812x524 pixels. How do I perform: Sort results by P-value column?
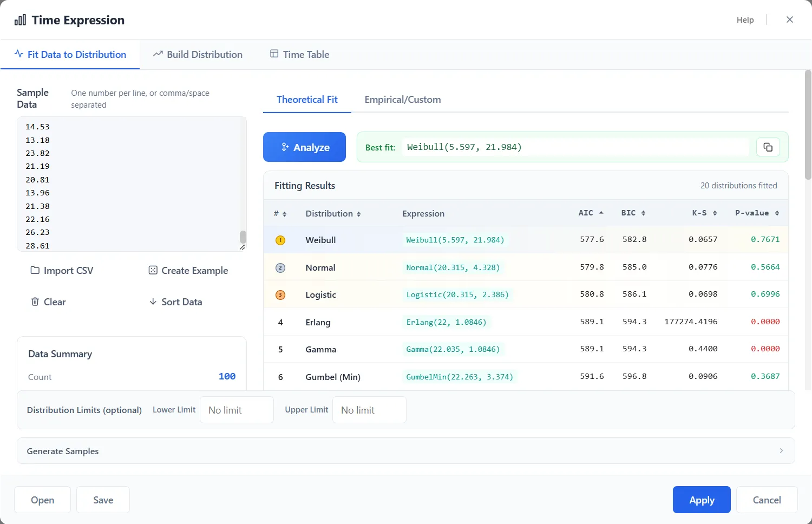[757, 213]
